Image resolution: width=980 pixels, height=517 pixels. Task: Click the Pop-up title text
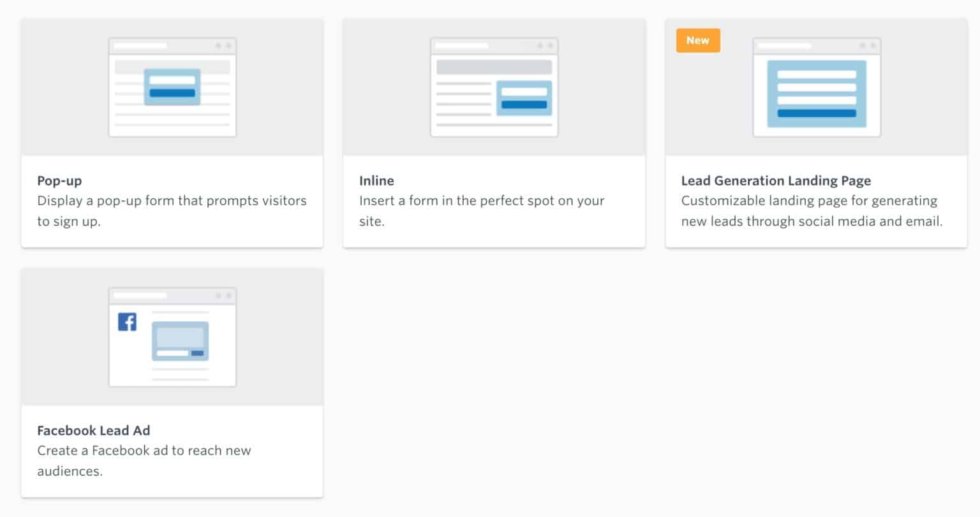click(x=59, y=180)
